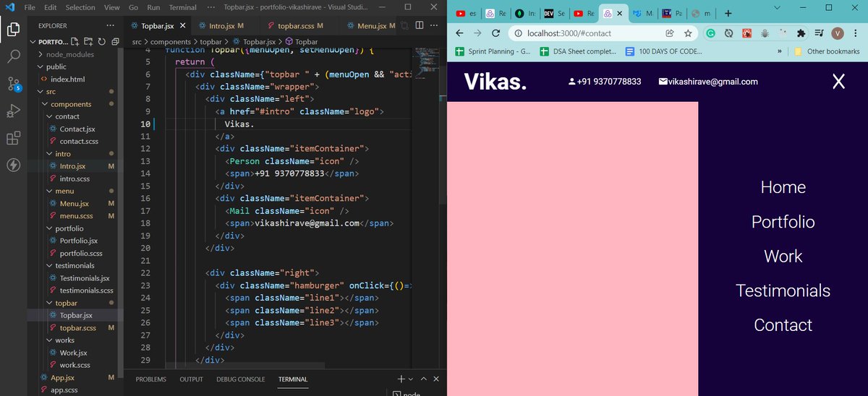
Task: Open Run and Debug view in activity bar
Action: 13,111
